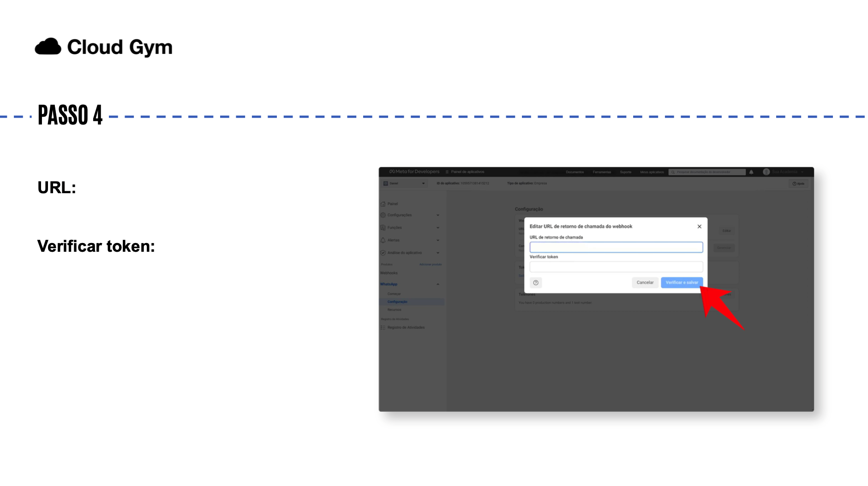Click the Meta for Developers logo

[x=414, y=172]
